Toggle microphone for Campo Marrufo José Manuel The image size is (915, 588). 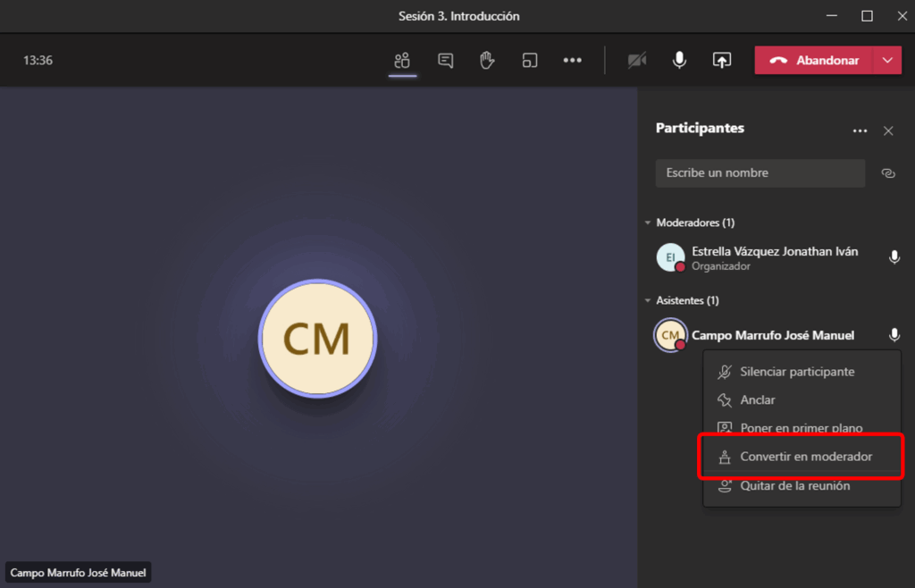coord(894,335)
